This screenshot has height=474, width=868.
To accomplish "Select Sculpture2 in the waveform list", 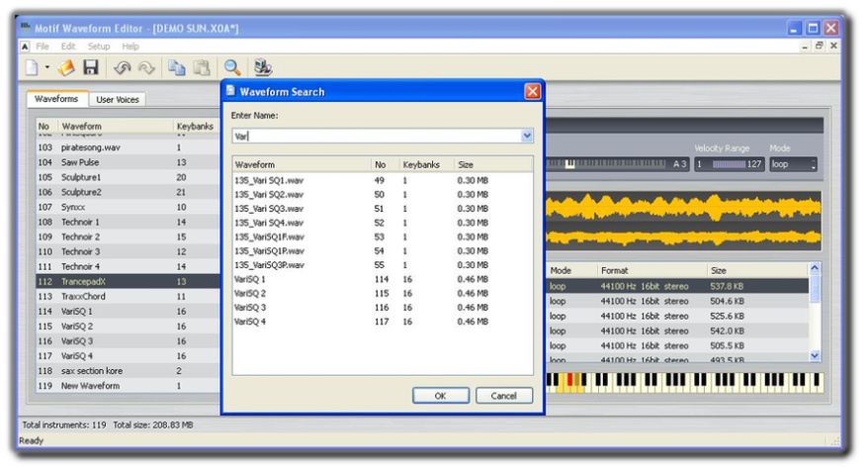I will 128,192.
